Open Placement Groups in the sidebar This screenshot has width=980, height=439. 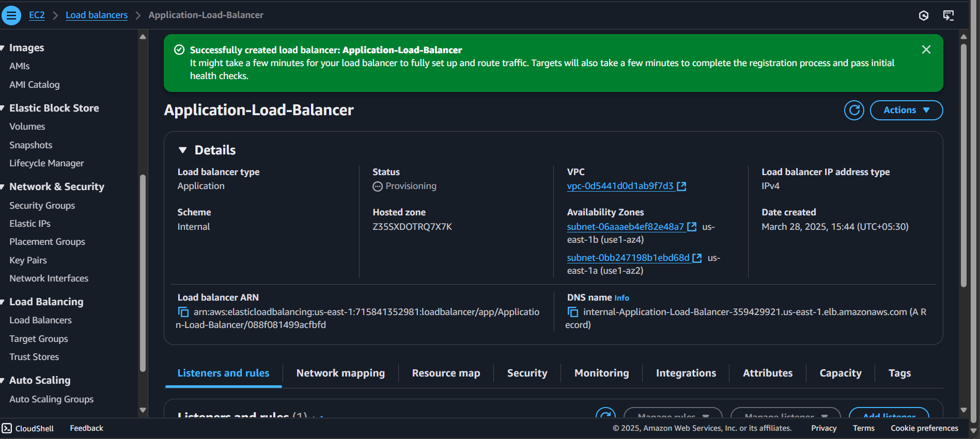pyautogui.click(x=48, y=242)
